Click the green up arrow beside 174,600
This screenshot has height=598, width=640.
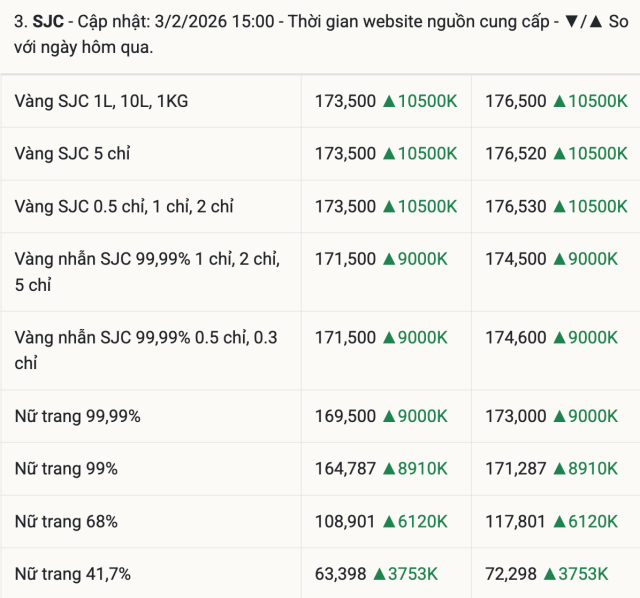(x=558, y=338)
